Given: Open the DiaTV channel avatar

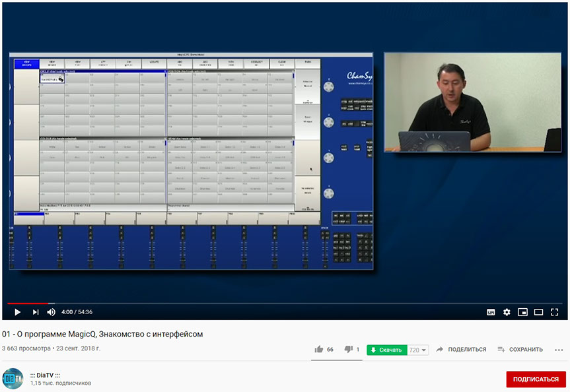Looking at the screenshot, I should click(x=13, y=379).
